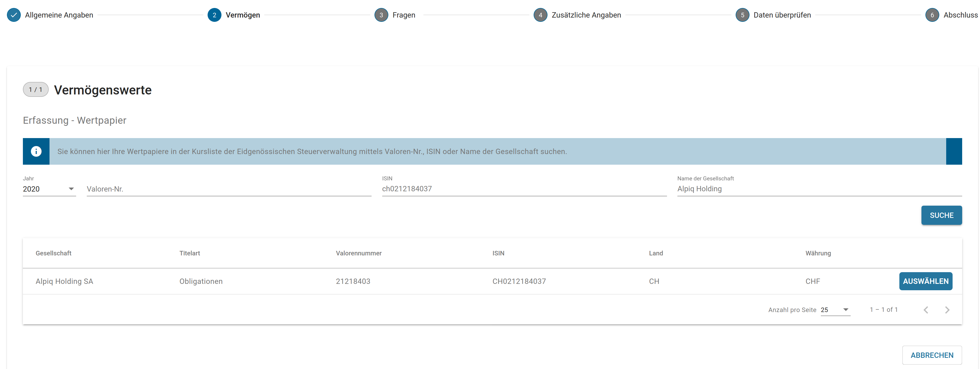The height and width of the screenshot is (369, 980).
Task: Switch to Daten überprüfen step label
Action: pyautogui.click(x=782, y=15)
